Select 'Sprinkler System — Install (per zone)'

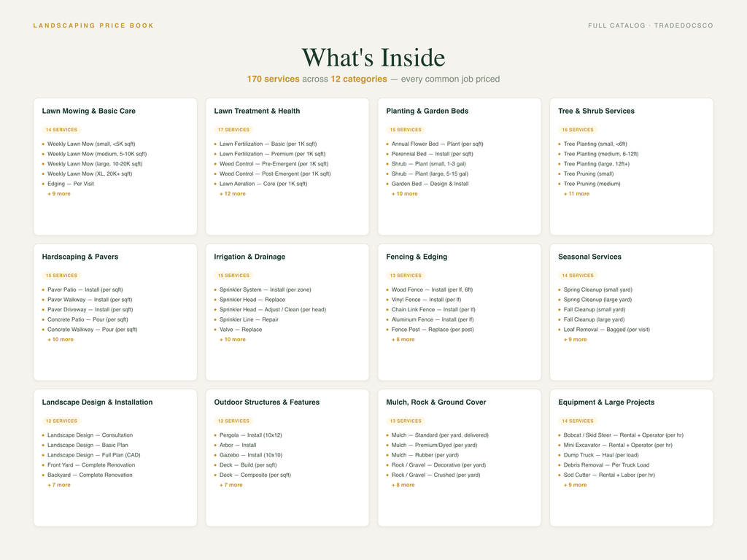[265, 289]
